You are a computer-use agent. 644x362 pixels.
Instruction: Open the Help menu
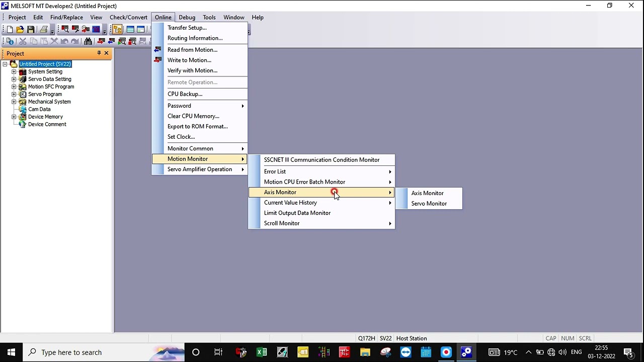(258, 17)
